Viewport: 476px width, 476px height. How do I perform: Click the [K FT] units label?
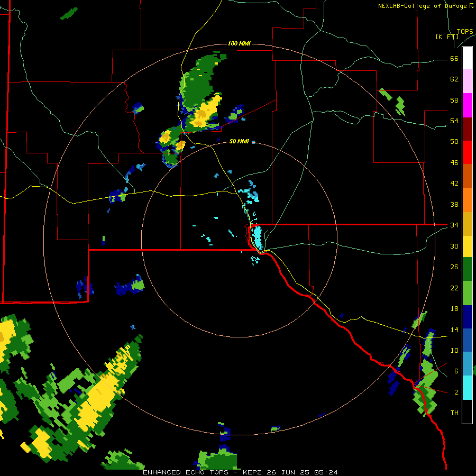(447, 36)
